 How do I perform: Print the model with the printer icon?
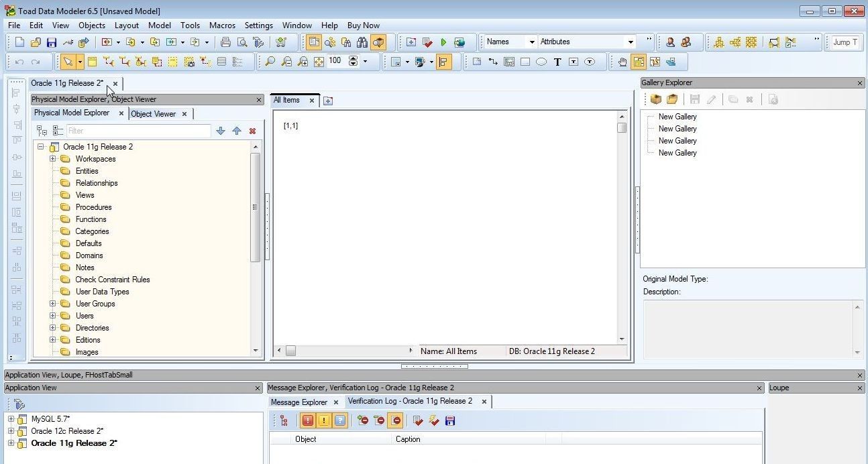click(225, 42)
